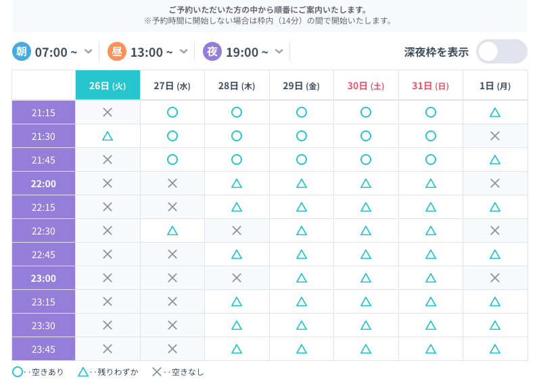The width and height of the screenshot is (541, 392).
Task: Click the orange 昼 badge
Action: point(116,52)
